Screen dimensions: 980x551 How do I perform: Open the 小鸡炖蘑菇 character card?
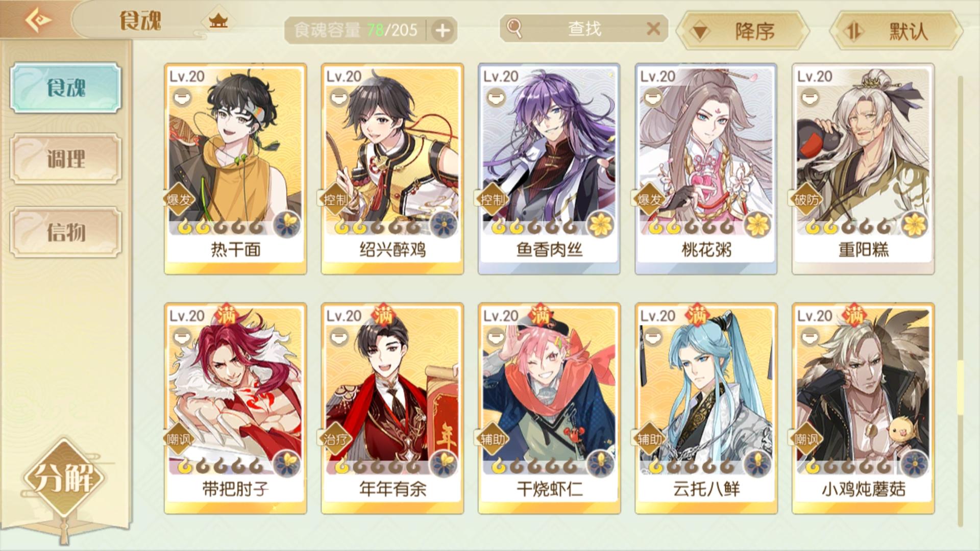[863, 408]
